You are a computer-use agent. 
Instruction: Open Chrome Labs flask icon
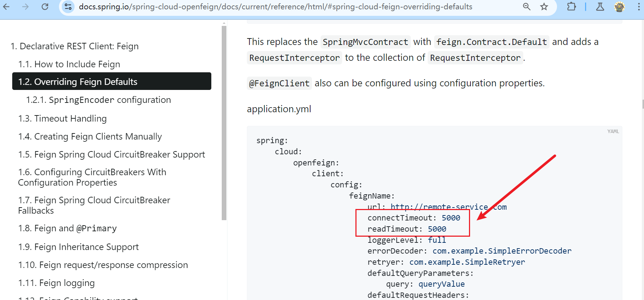pos(600,6)
